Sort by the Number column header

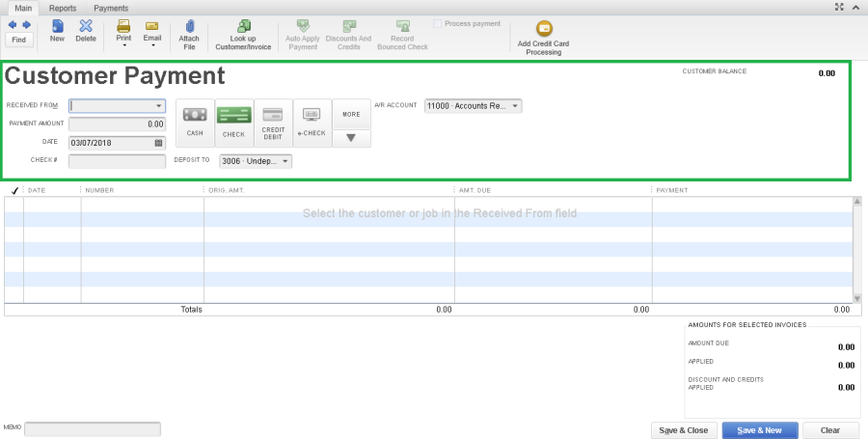pos(99,190)
